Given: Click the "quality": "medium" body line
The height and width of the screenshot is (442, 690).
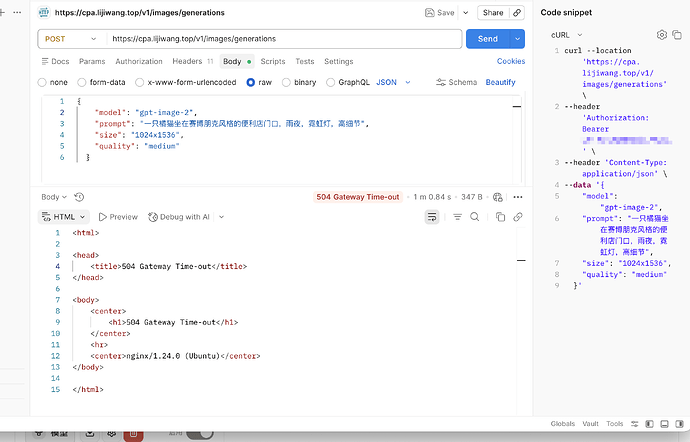Looking at the screenshot, I should point(137,146).
